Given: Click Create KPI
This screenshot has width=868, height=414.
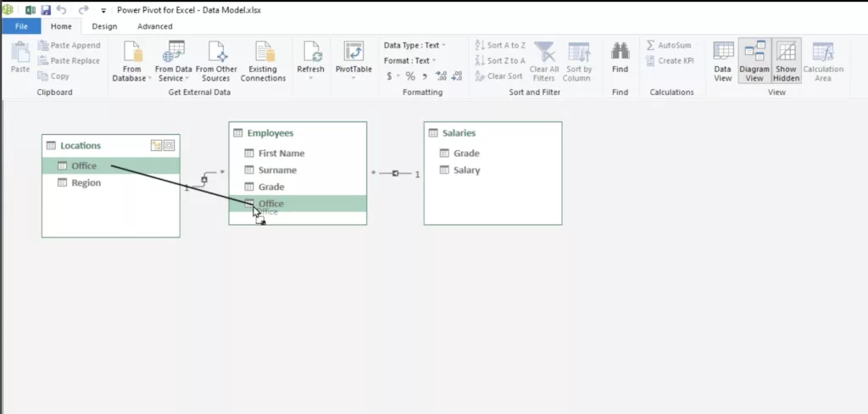Looking at the screenshot, I should point(670,61).
